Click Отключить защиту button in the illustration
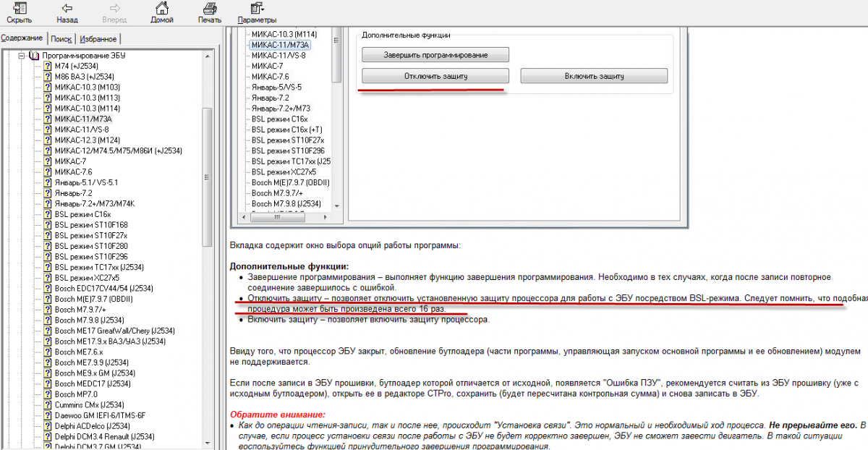This screenshot has height=450, width=868. point(435,76)
